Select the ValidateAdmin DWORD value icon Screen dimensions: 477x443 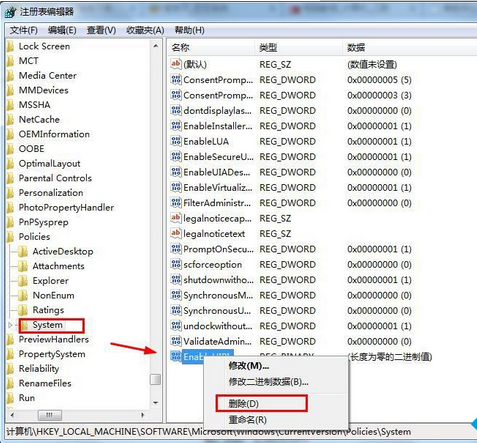coord(176,341)
